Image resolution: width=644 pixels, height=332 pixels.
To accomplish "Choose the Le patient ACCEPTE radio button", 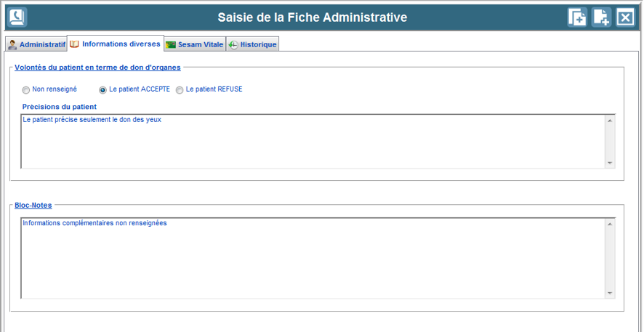I will point(102,90).
